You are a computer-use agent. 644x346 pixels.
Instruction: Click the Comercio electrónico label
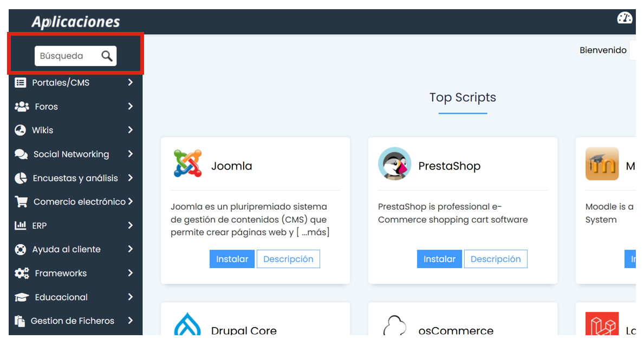(80, 201)
